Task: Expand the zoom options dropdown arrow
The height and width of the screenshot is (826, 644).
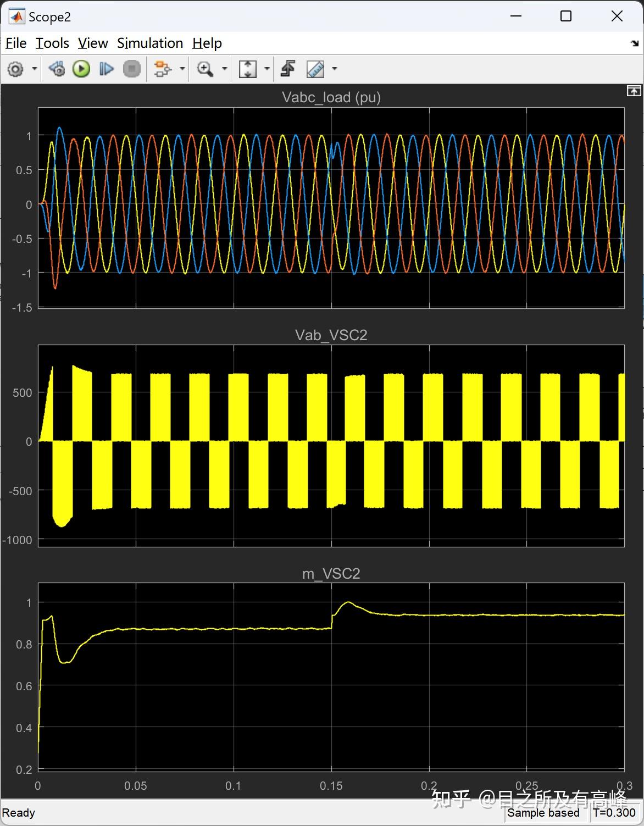Action: coord(223,69)
